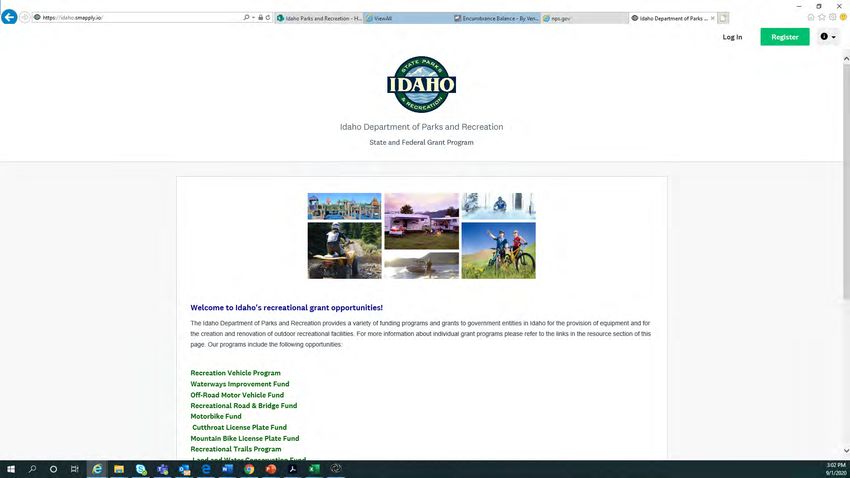Open Recreational Trails Program link
Screen dimensions: 850x478
point(236,449)
